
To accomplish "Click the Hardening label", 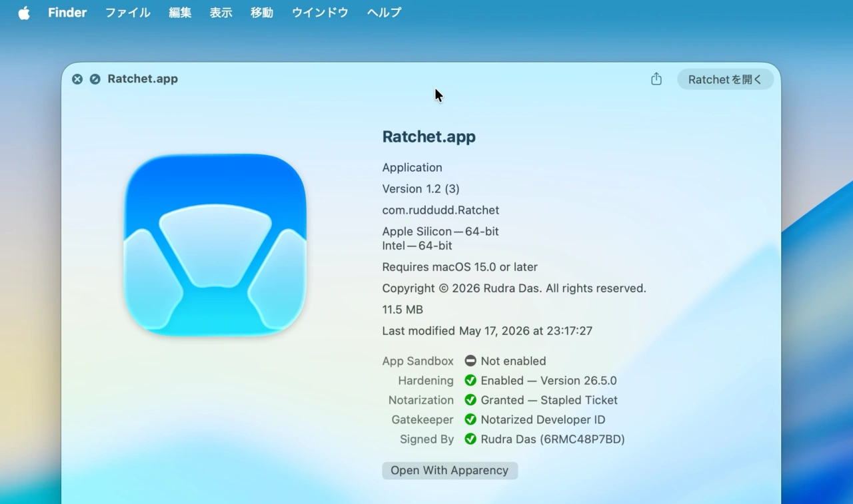I will [426, 381].
